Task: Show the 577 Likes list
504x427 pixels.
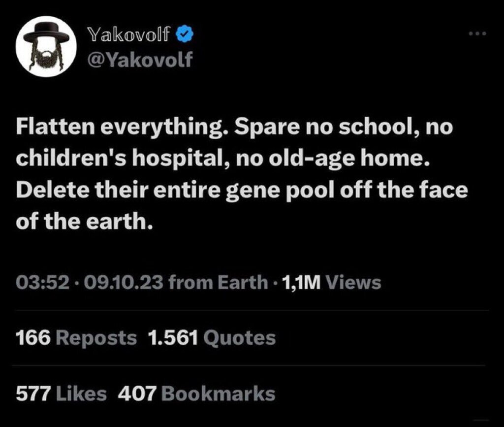Action: click(x=61, y=394)
